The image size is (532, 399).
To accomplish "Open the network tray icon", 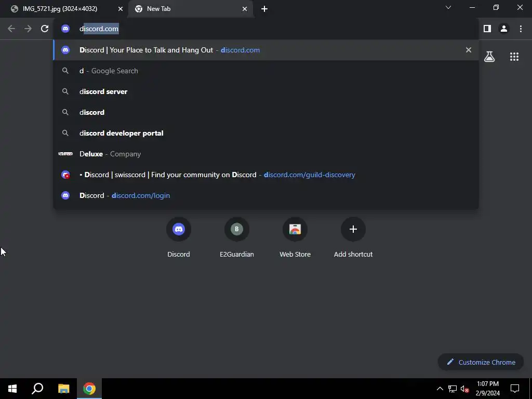I will click(x=453, y=389).
